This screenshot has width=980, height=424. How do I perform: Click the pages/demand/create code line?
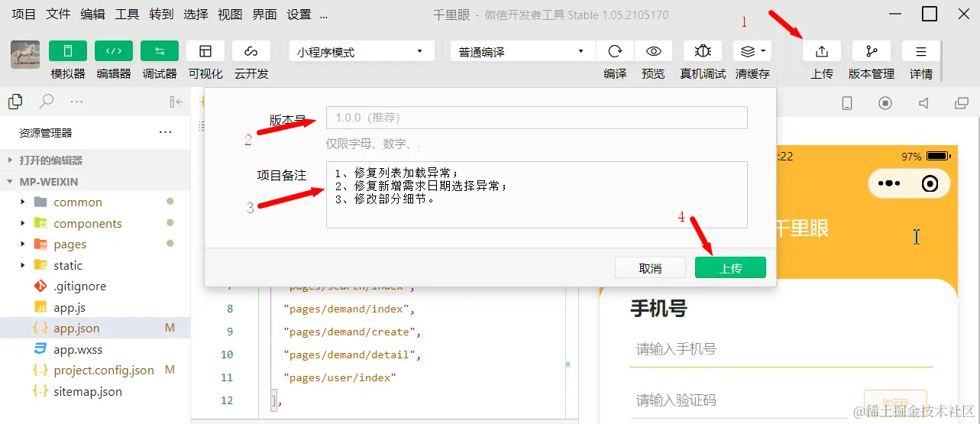tap(351, 332)
